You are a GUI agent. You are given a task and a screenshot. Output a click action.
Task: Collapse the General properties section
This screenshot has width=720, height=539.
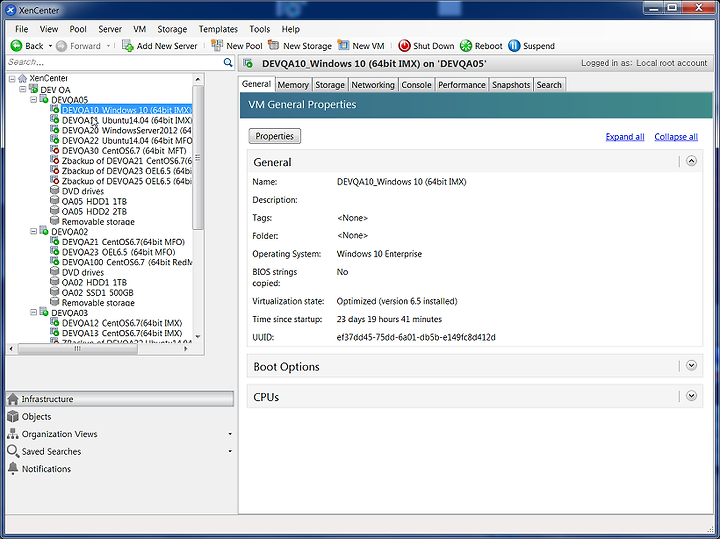(x=691, y=161)
